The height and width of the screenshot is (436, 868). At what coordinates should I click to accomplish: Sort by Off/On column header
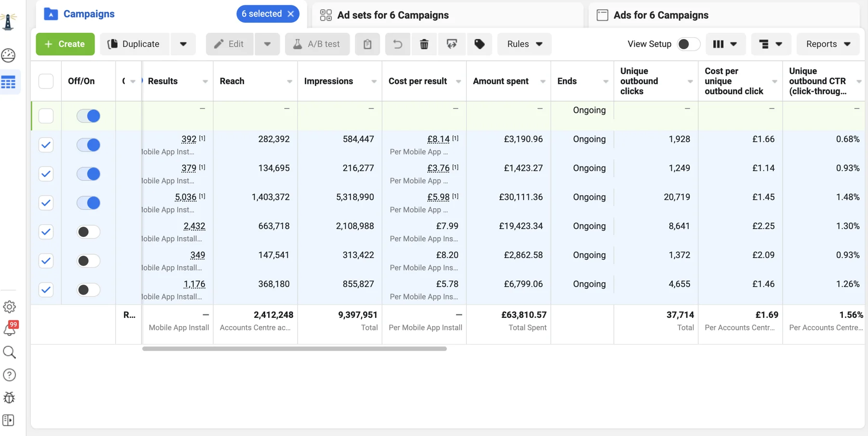coord(81,81)
